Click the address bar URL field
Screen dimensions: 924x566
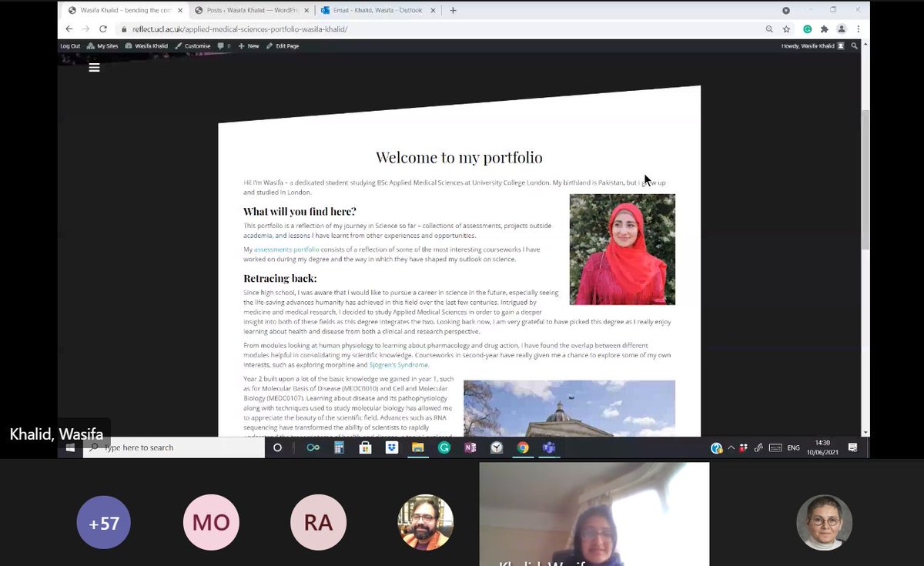tap(439, 28)
